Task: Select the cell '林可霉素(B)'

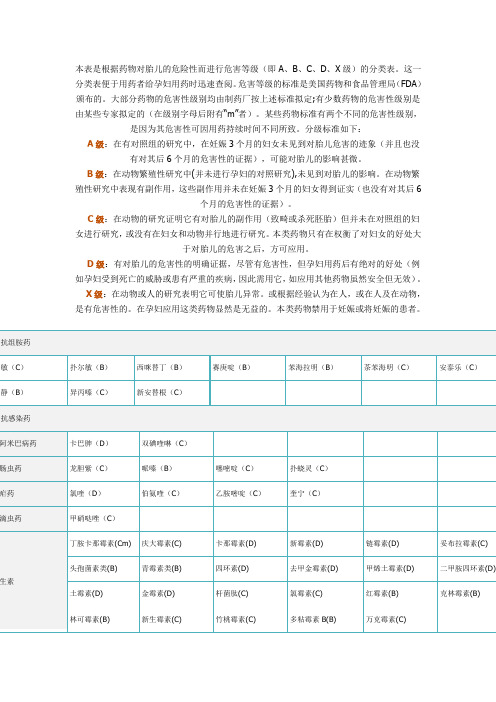Action: pyautogui.click(x=90, y=620)
